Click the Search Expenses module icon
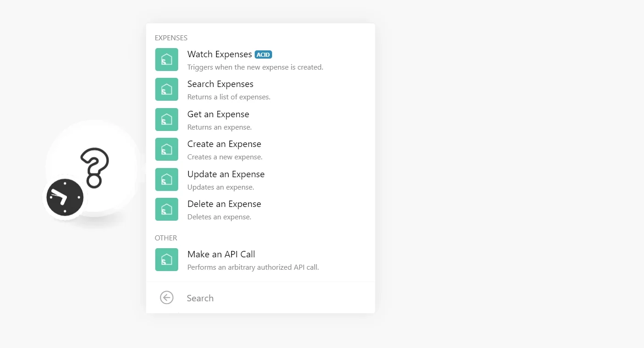644x348 pixels. tap(167, 89)
